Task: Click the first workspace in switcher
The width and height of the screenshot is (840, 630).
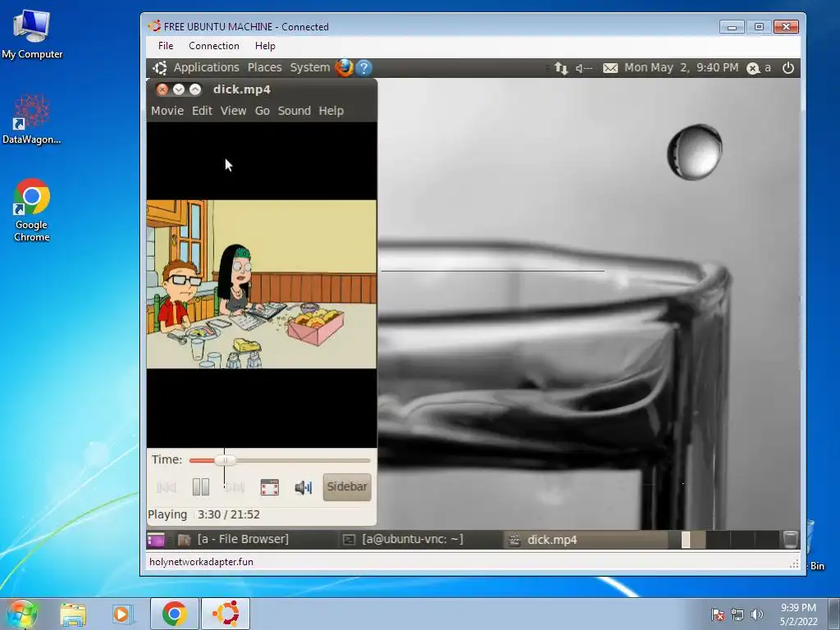Action: pyautogui.click(x=692, y=540)
